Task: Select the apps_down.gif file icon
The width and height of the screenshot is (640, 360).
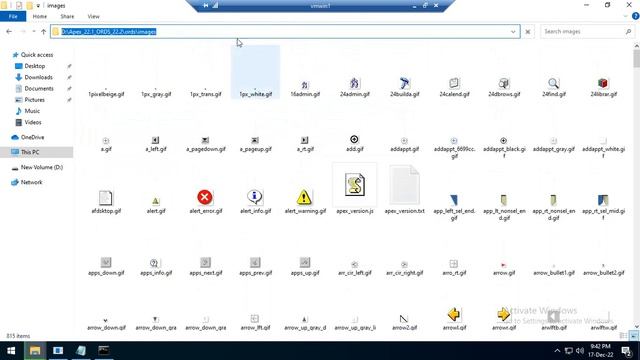Action: 106,262
